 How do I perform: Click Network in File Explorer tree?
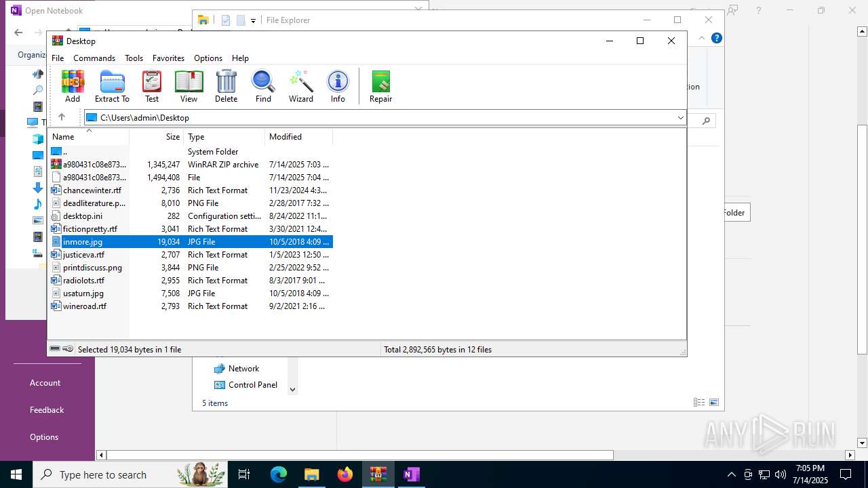click(x=243, y=369)
